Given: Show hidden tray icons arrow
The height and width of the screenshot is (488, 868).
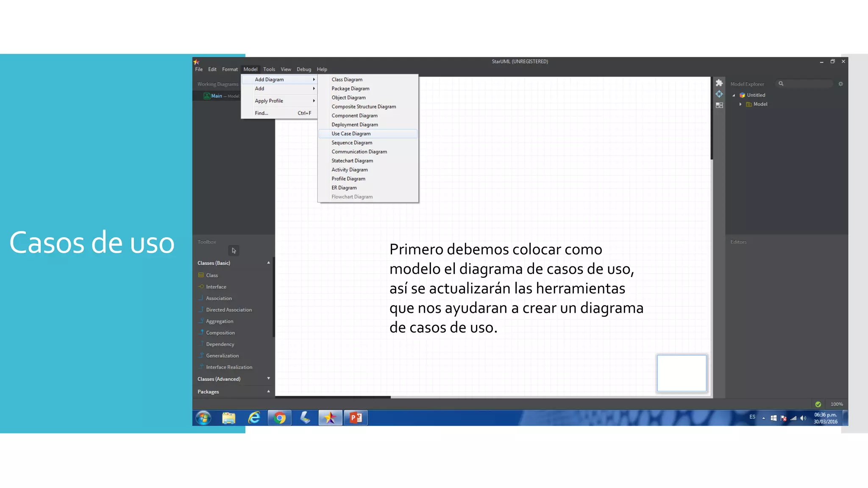Looking at the screenshot, I should (764, 418).
